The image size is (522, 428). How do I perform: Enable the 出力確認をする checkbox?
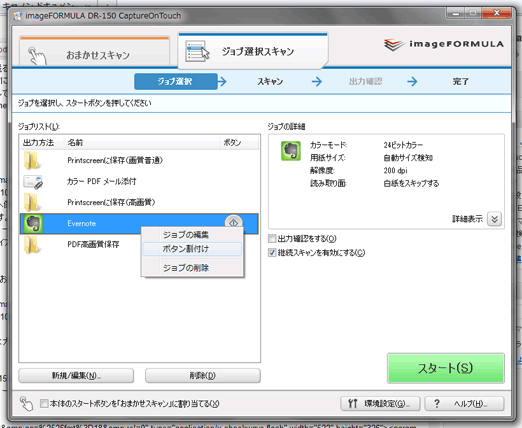pyautogui.click(x=272, y=238)
